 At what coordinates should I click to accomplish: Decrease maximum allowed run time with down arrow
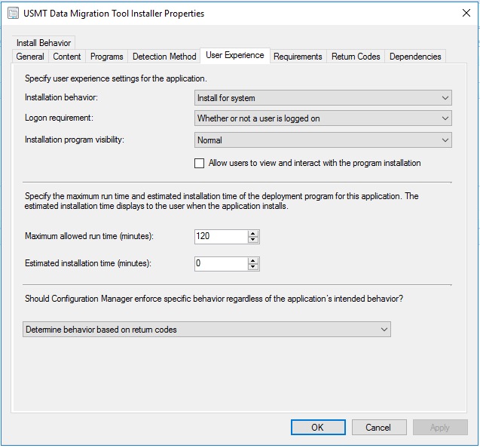tap(253, 240)
